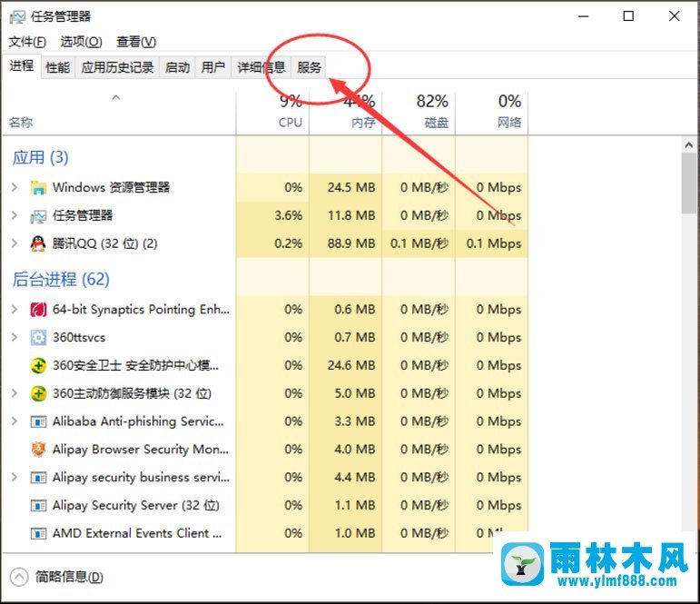Switch to the 进程 tab

[22, 66]
